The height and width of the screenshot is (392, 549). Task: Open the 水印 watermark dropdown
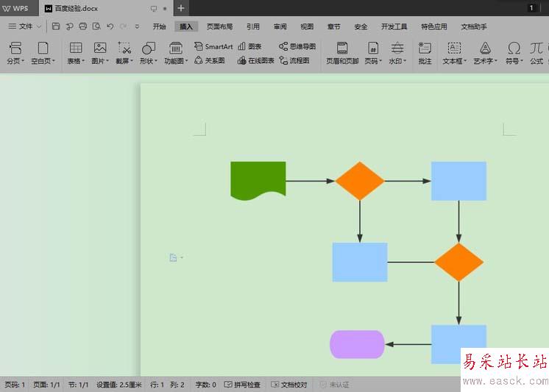397,61
